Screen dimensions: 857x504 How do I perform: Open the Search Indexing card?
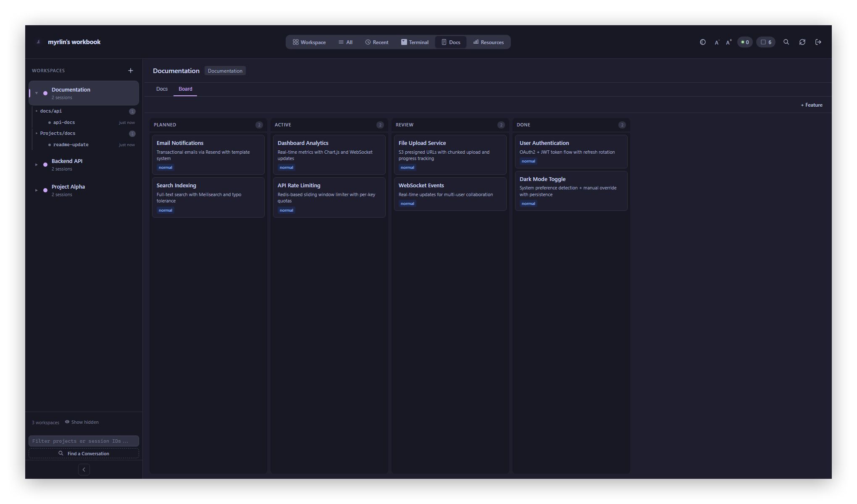point(208,197)
